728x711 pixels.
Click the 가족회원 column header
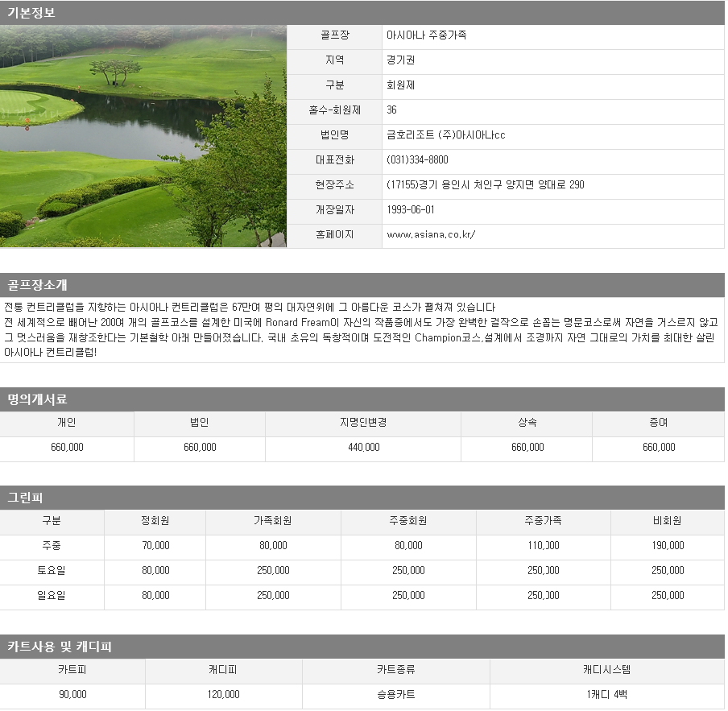[273, 521]
